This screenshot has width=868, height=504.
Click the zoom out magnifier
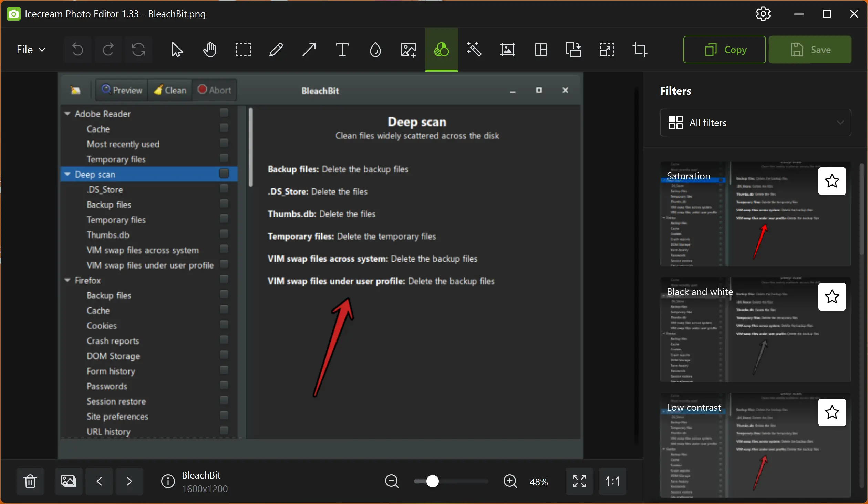(392, 481)
